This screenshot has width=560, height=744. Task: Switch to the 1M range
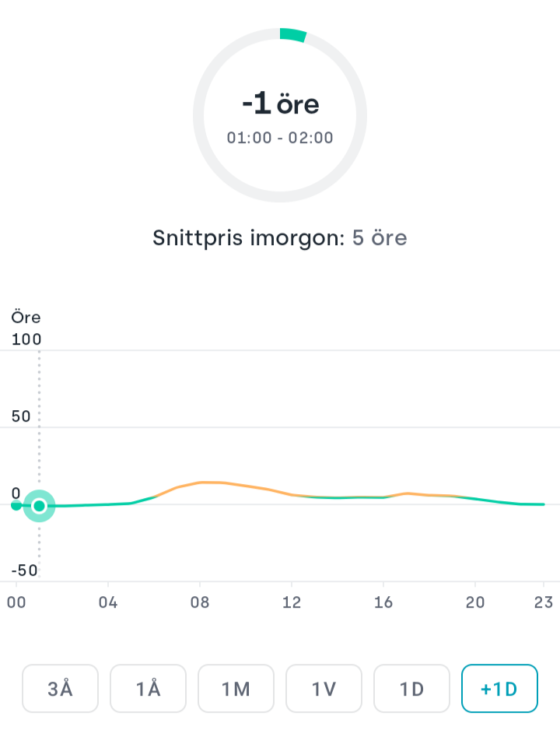coord(236,689)
